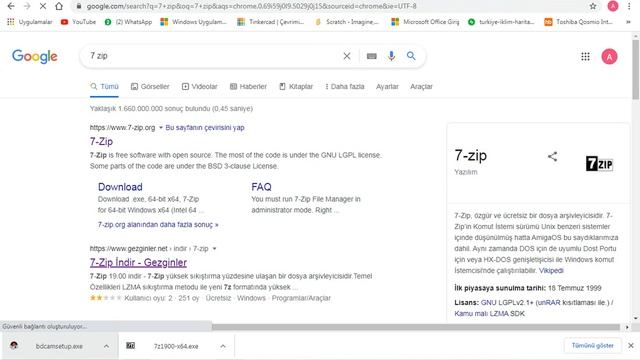Open the FAQ sitelink
This screenshot has width=640, height=360.
[x=261, y=187]
